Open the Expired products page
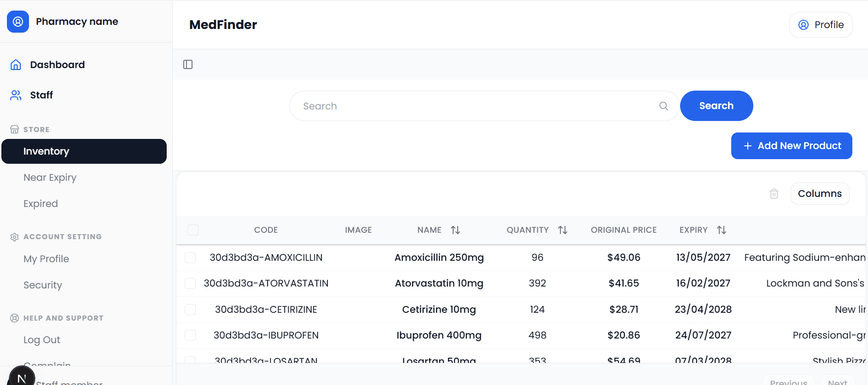Screen dimensions: 868x385 (41, 204)
